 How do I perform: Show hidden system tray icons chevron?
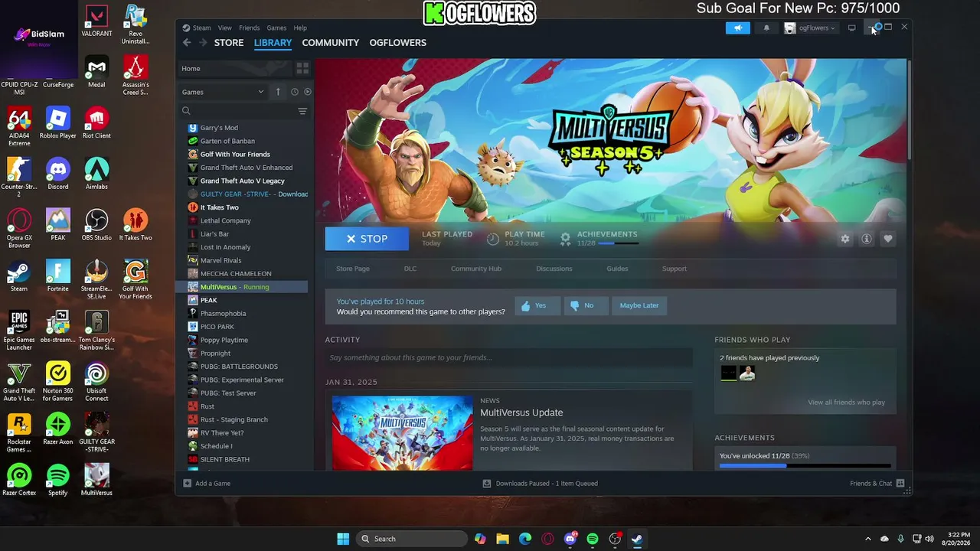click(867, 539)
